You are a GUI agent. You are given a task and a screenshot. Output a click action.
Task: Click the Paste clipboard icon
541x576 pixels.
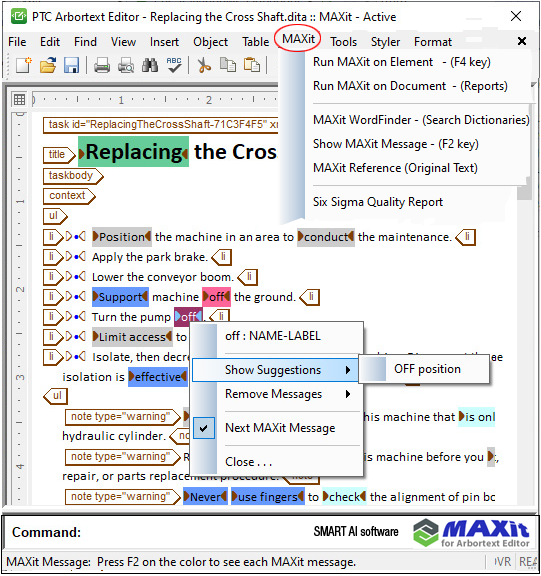tap(252, 65)
